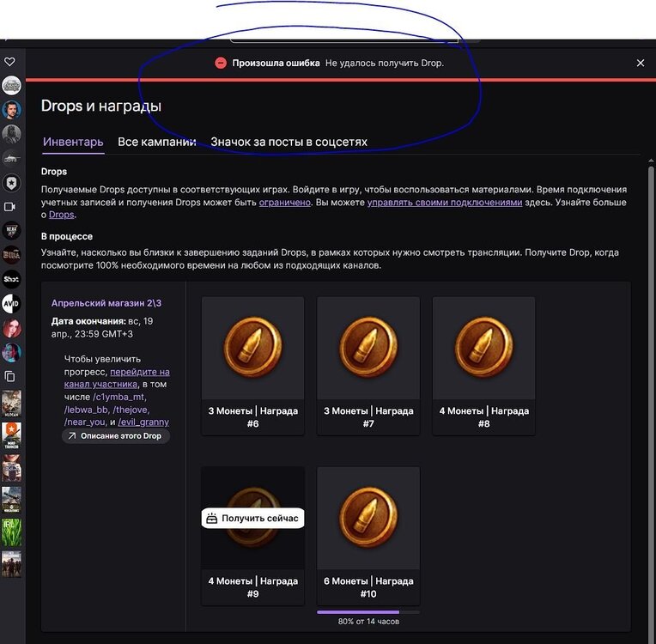Go to the /evil_granny channel link
The height and width of the screenshot is (644, 656).
143,422
